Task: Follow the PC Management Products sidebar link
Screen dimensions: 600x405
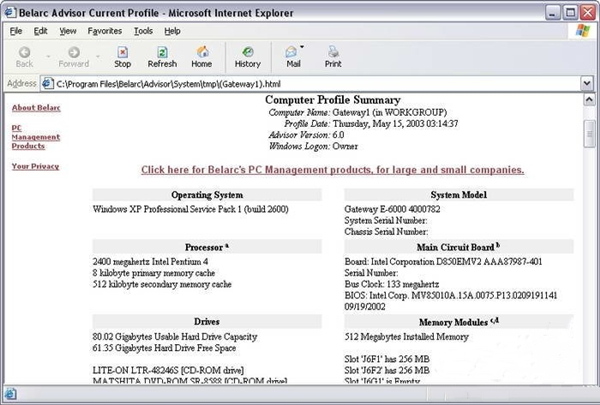Action: click(x=28, y=137)
